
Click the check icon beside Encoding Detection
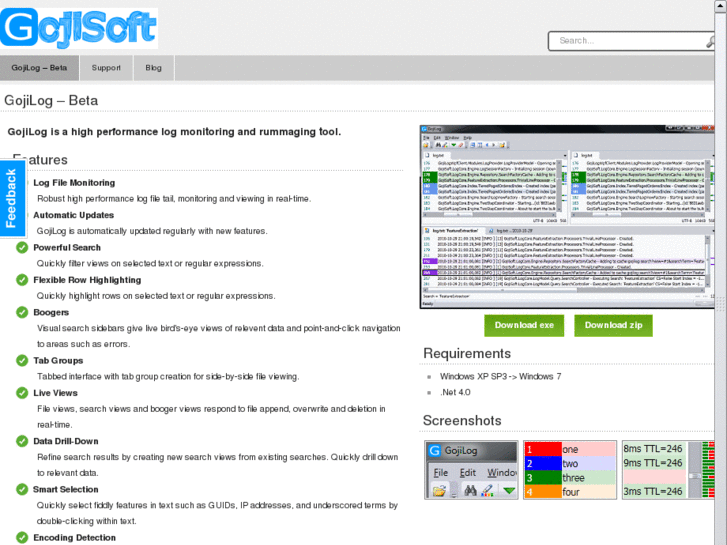pos(22,538)
